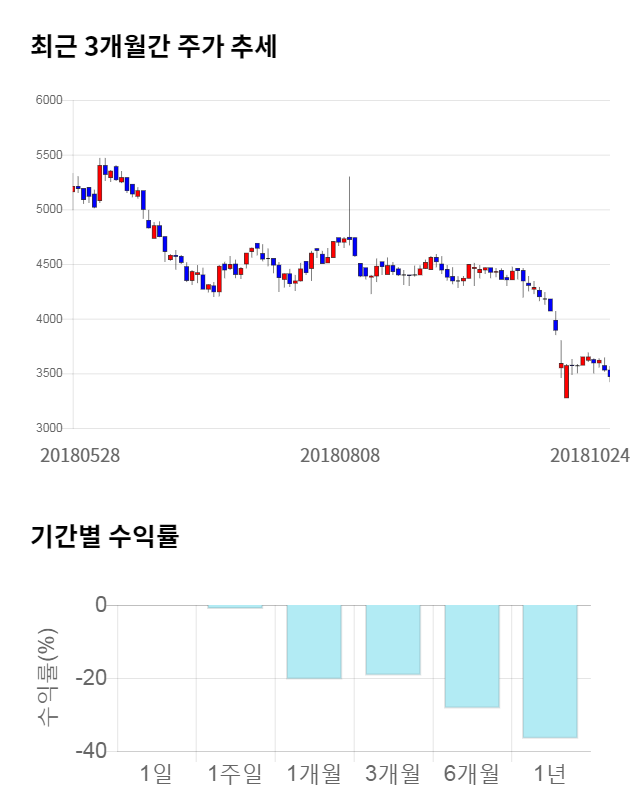Viewport: 640px width, 810px height.
Task: Click the '1년' x-axis label
Action: click(550, 773)
